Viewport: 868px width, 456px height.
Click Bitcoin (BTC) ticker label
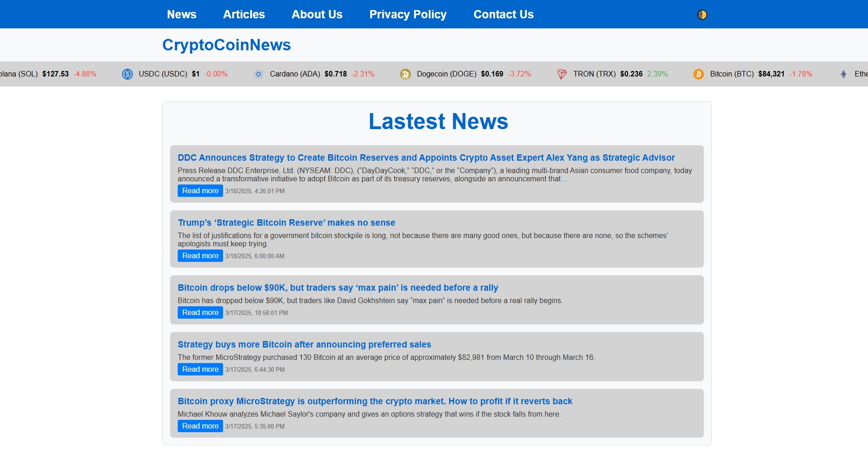point(732,74)
